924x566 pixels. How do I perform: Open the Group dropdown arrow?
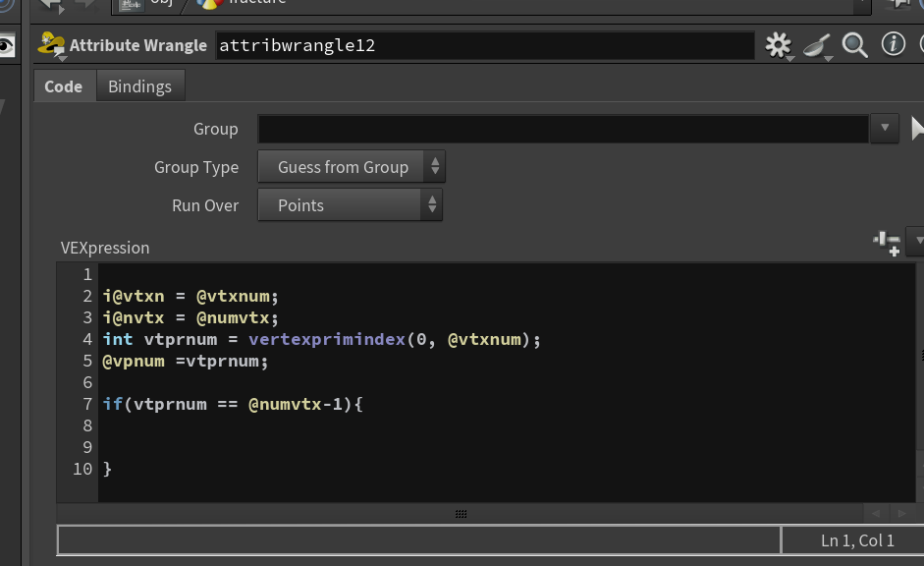click(x=885, y=129)
